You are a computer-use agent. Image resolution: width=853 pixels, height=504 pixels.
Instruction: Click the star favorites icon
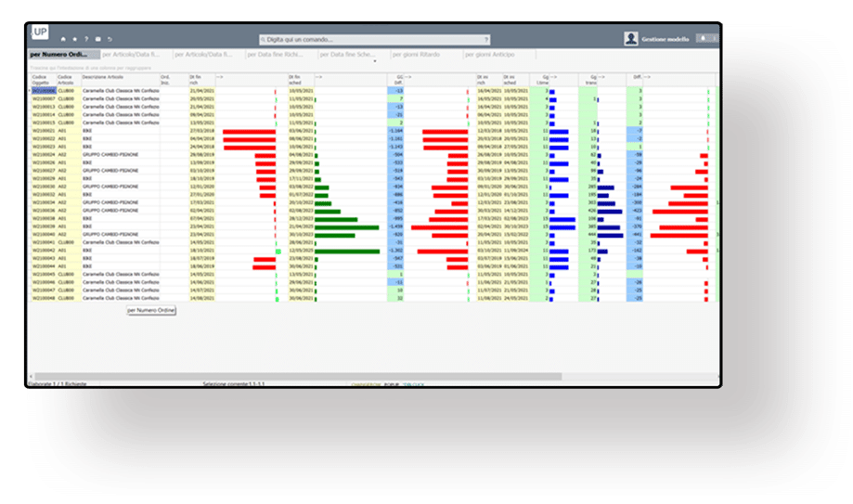coord(74,40)
